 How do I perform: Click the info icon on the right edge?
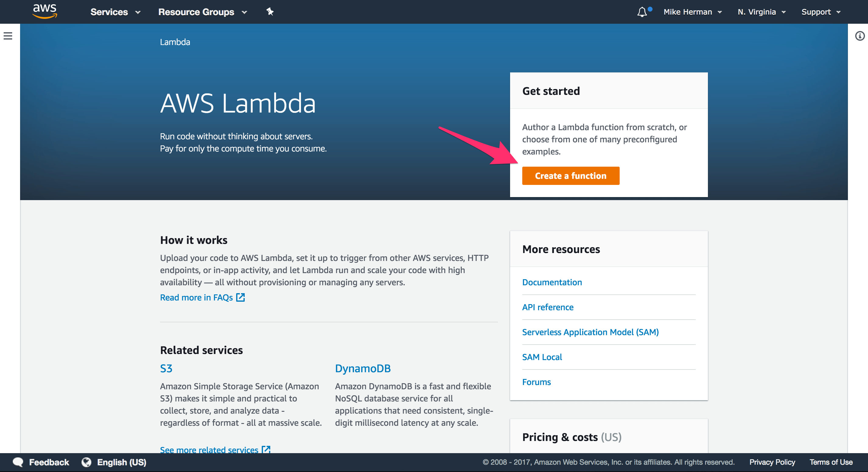[859, 36]
